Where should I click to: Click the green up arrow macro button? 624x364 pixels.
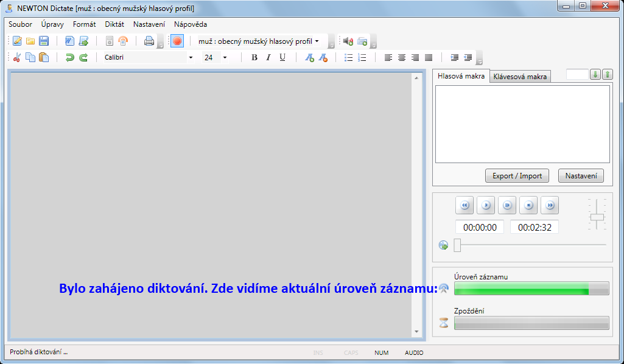pyautogui.click(x=608, y=74)
